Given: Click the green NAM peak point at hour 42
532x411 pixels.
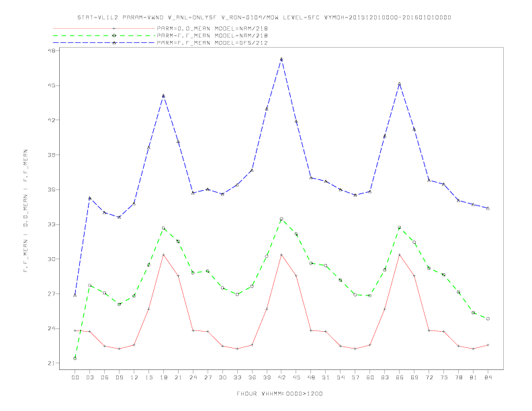Looking at the screenshot, I should pyautogui.click(x=281, y=219).
